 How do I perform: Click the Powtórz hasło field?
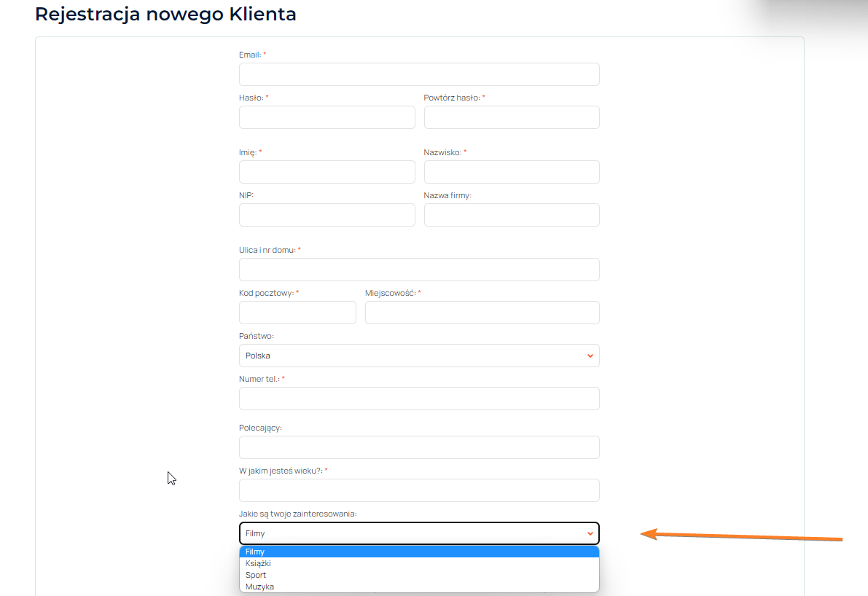(512, 117)
